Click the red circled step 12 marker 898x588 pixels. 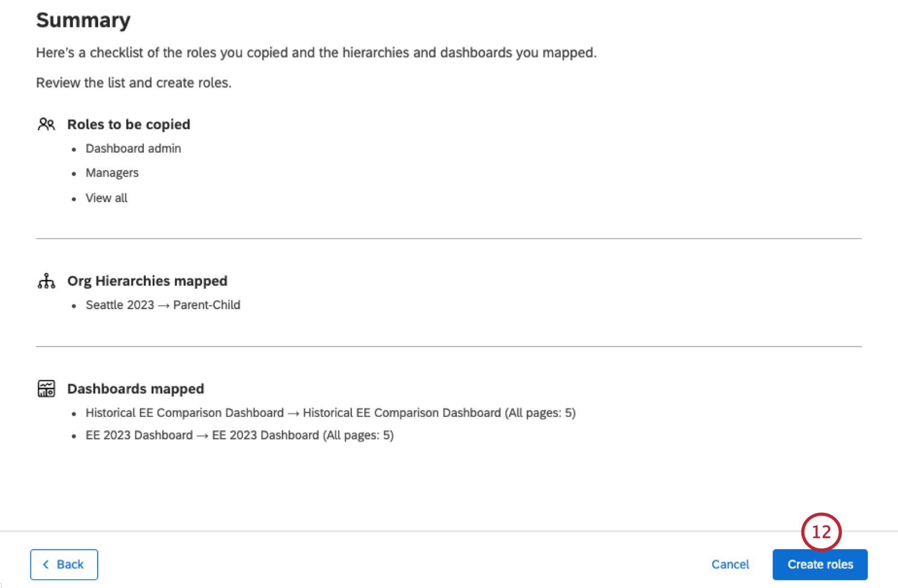tap(821, 531)
